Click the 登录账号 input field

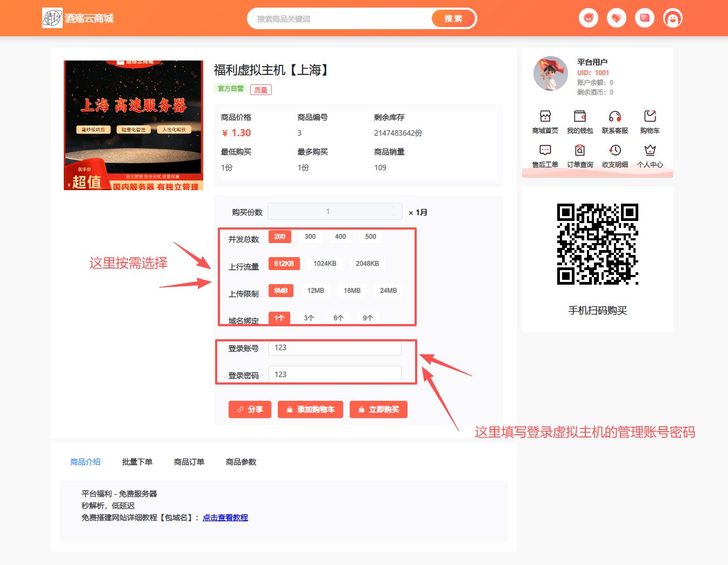coord(335,348)
